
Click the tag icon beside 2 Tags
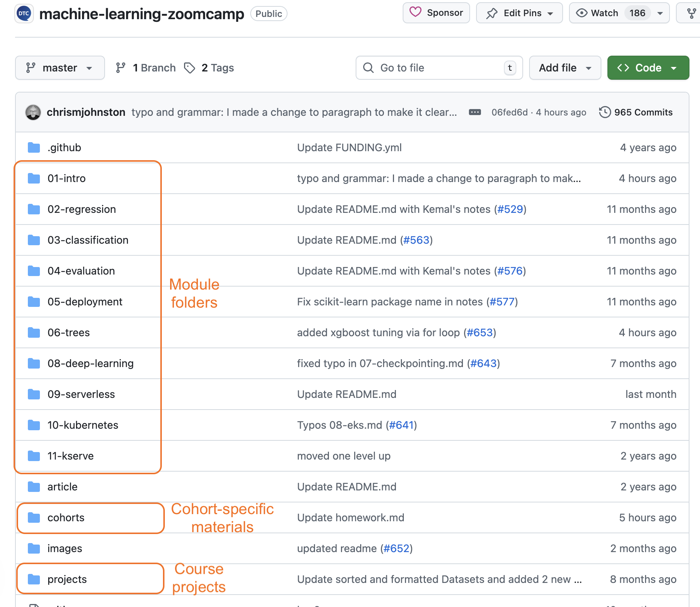coord(189,68)
